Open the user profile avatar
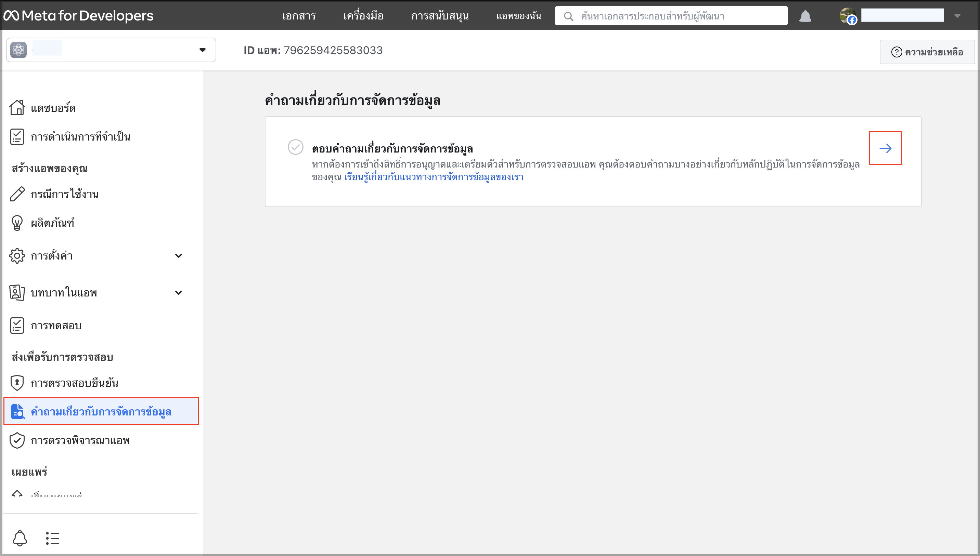 pos(848,16)
